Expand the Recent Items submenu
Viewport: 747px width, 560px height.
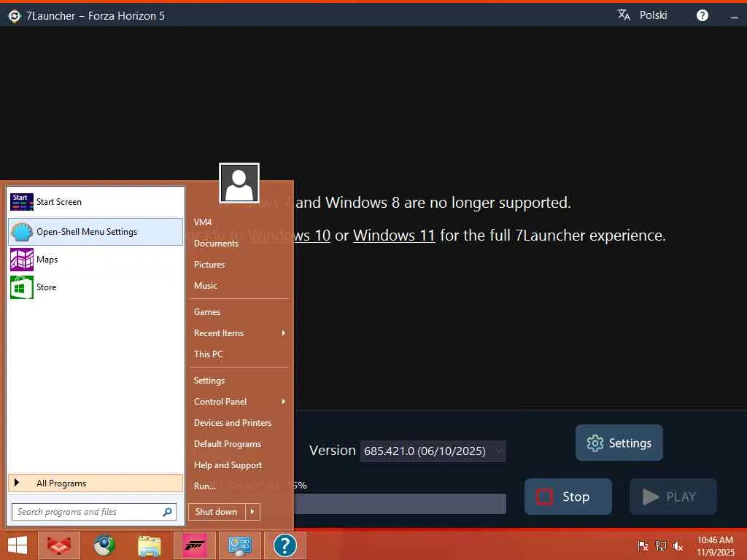pyautogui.click(x=239, y=333)
